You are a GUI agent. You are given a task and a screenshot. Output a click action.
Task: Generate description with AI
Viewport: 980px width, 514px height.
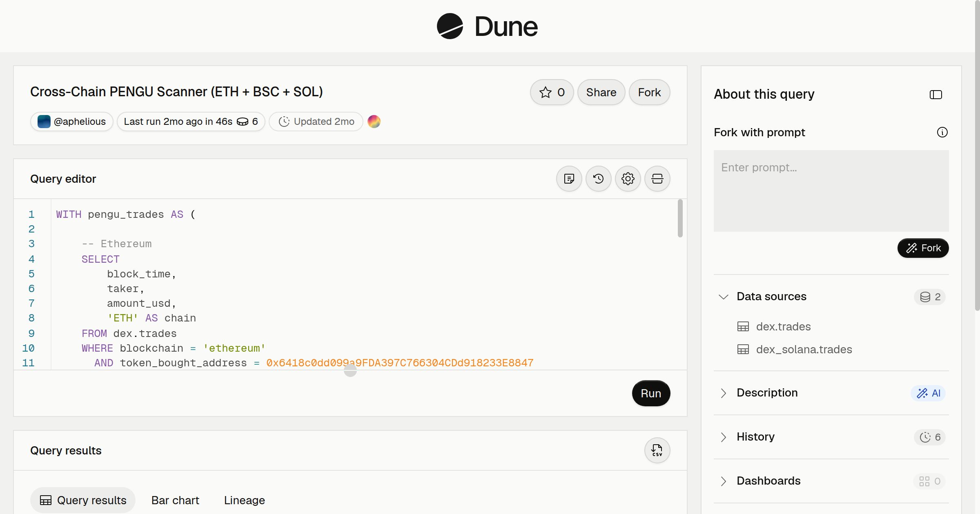928,393
